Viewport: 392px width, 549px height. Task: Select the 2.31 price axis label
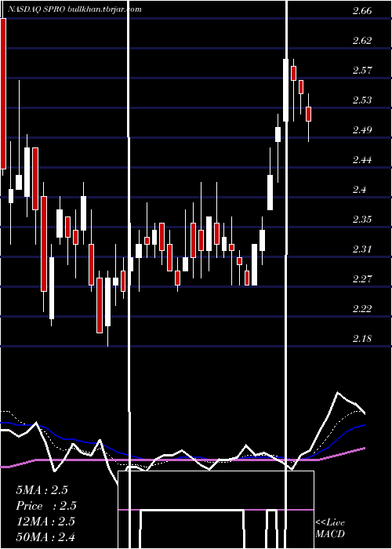(362, 249)
